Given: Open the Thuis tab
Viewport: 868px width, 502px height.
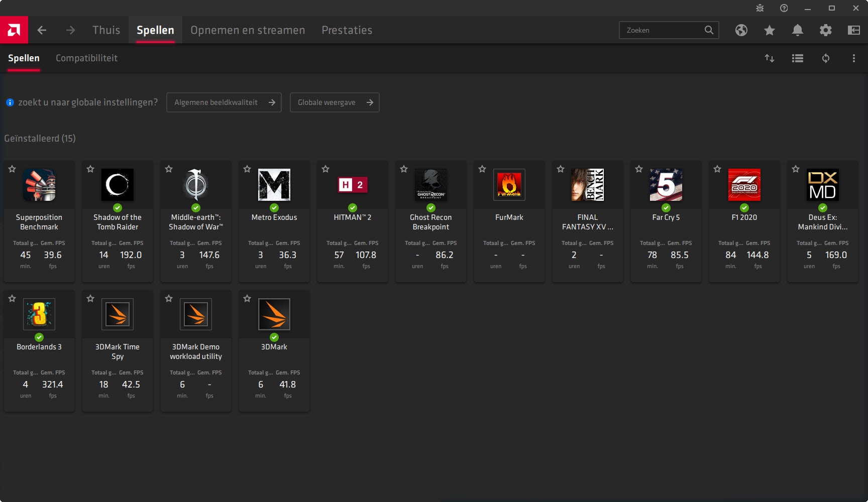Looking at the screenshot, I should (x=106, y=30).
